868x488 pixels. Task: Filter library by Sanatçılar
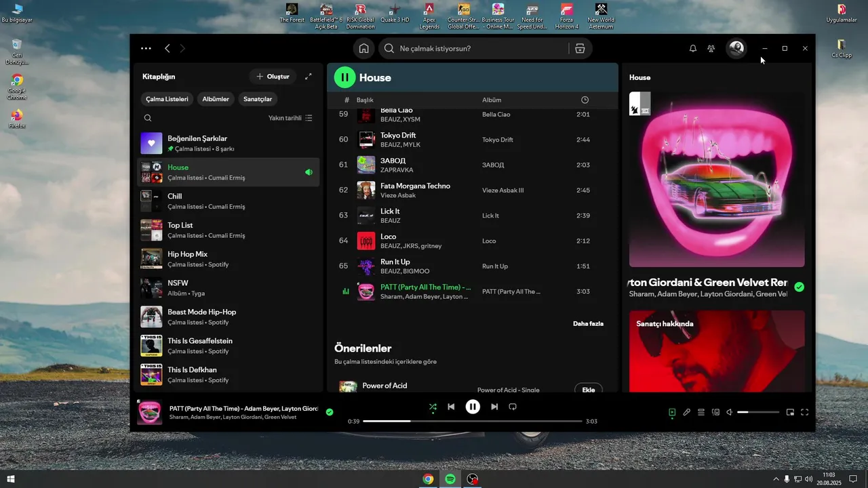coord(258,99)
